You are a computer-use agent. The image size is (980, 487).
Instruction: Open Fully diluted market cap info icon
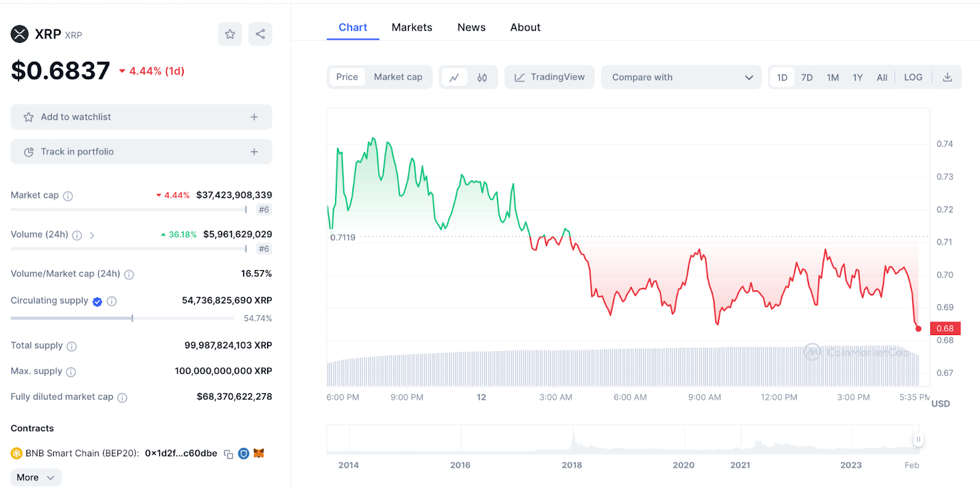(x=123, y=398)
